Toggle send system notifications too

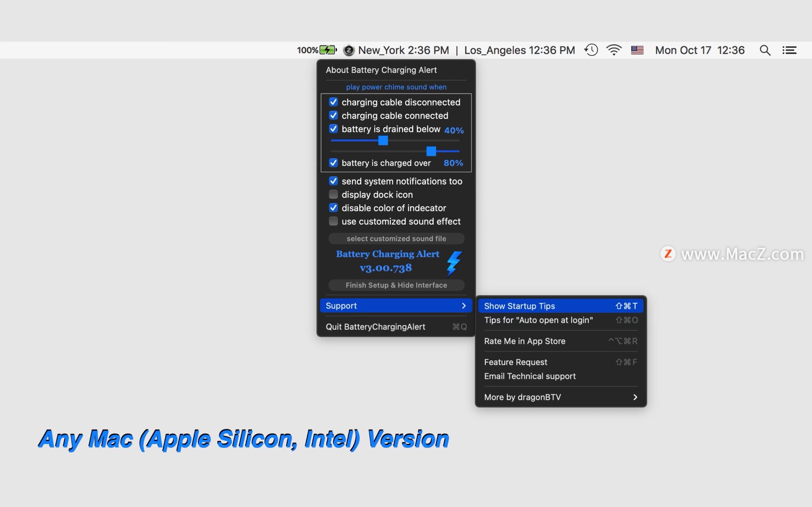pyautogui.click(x=333, y=181)
